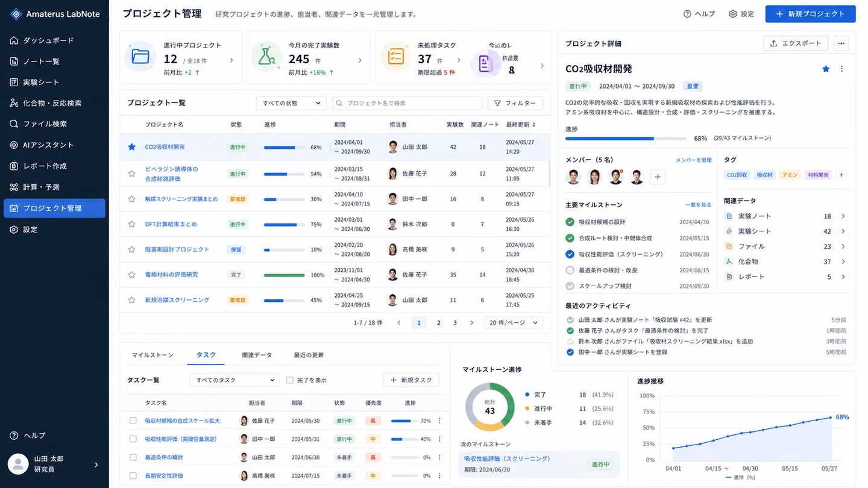
Task: Star the 阻害剤設計プロジェクト row
Action: tap(131, 249)
